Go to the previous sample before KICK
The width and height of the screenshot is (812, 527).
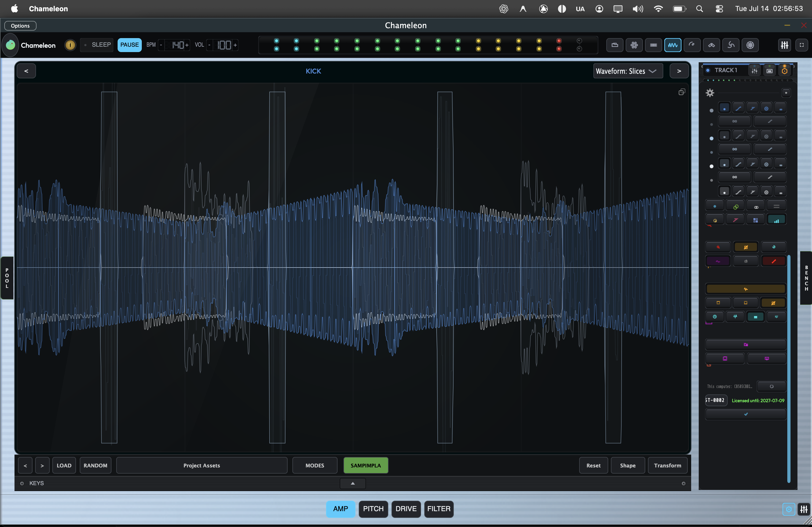(x=26, y=71)
